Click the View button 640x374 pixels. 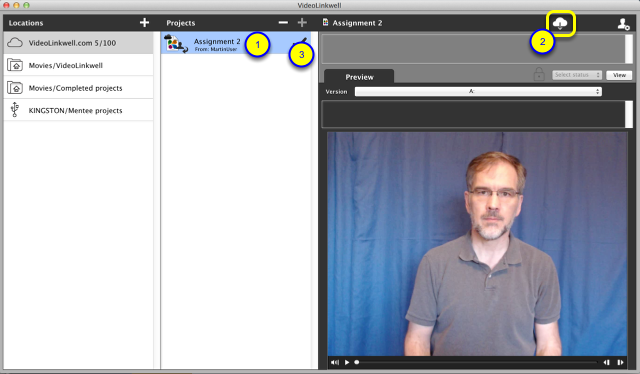point(619,75)
